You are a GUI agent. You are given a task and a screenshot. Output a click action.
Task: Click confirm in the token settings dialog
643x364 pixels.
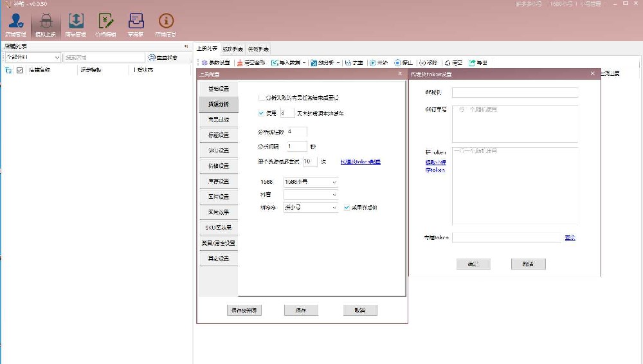point(473,264)
